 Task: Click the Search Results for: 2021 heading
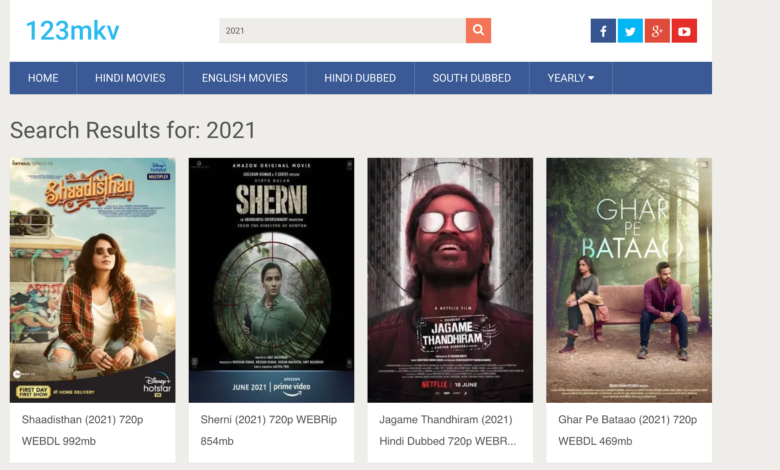(x=133, y=130)
